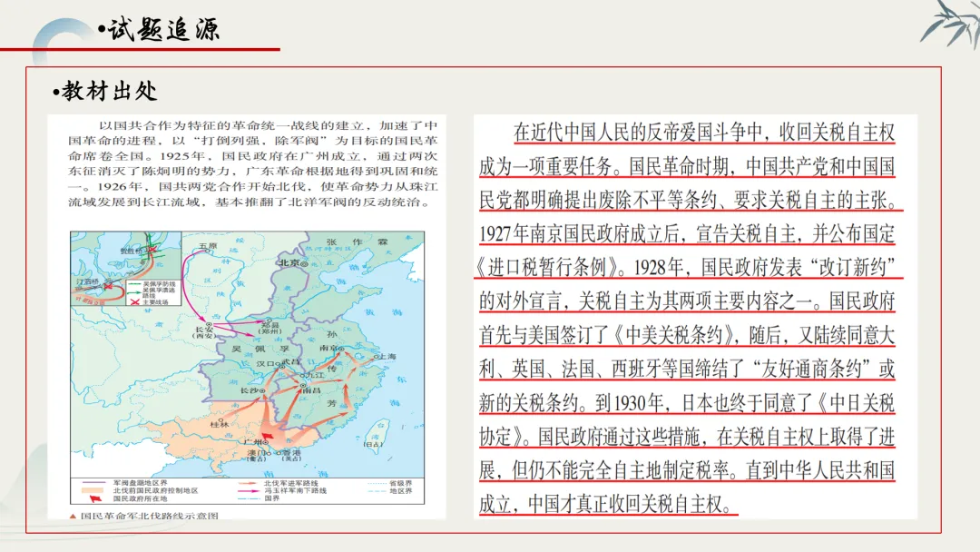This screenshot has width=980, height=552.
Task: Click the underlined line beginning "的对外宣言"
Action: point(687,301)
